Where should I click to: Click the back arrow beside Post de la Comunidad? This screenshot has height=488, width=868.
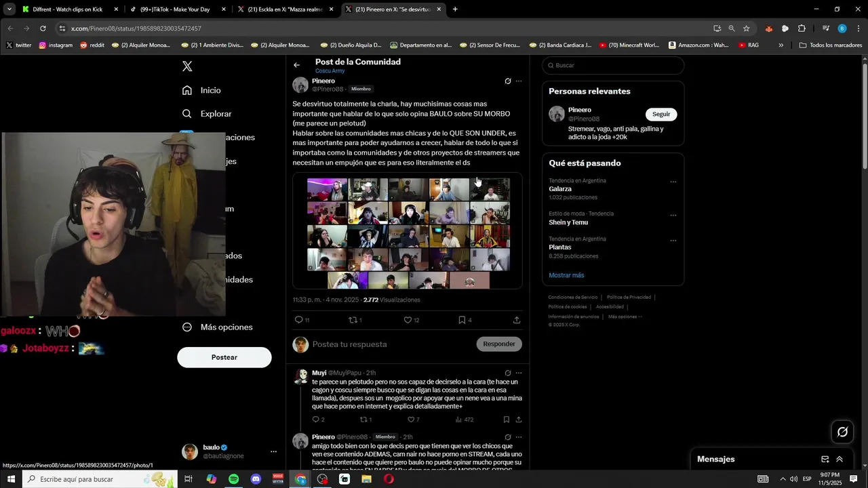click(x=296, y=65)
